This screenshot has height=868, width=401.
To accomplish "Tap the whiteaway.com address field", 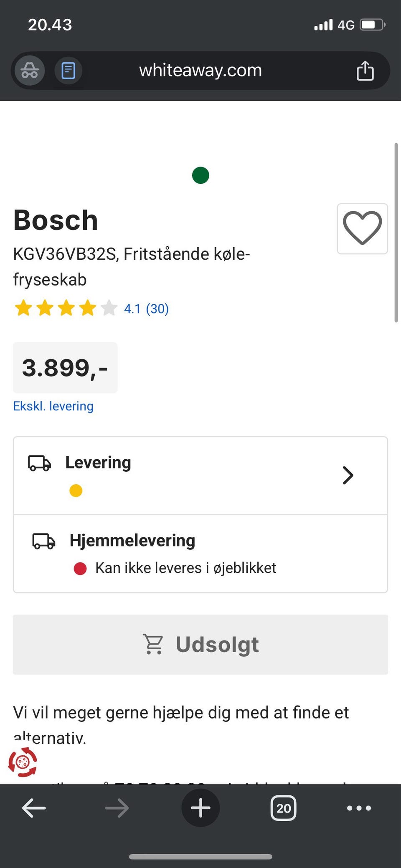I will coord(200,71).
